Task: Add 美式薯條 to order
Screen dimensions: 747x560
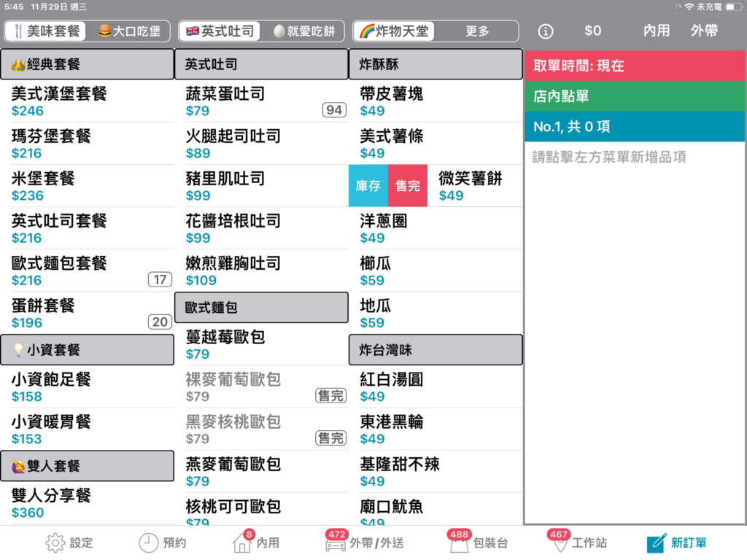Action: 436,144
